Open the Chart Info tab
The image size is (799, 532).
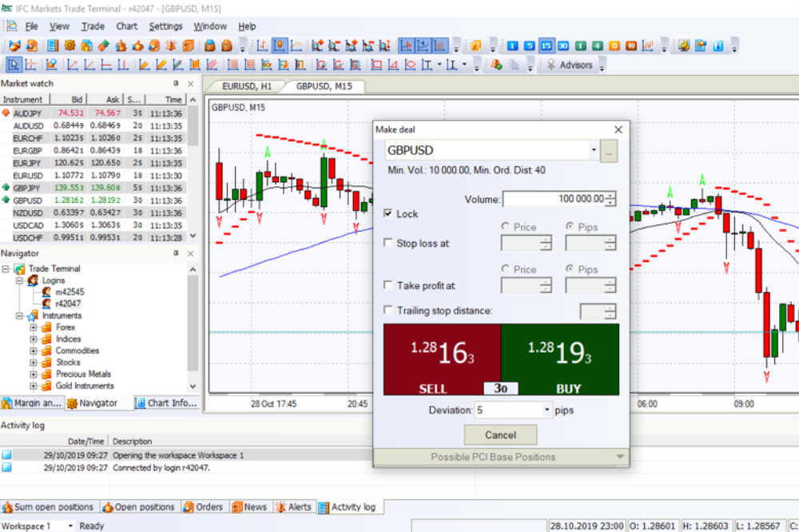[x=167, y=403]
